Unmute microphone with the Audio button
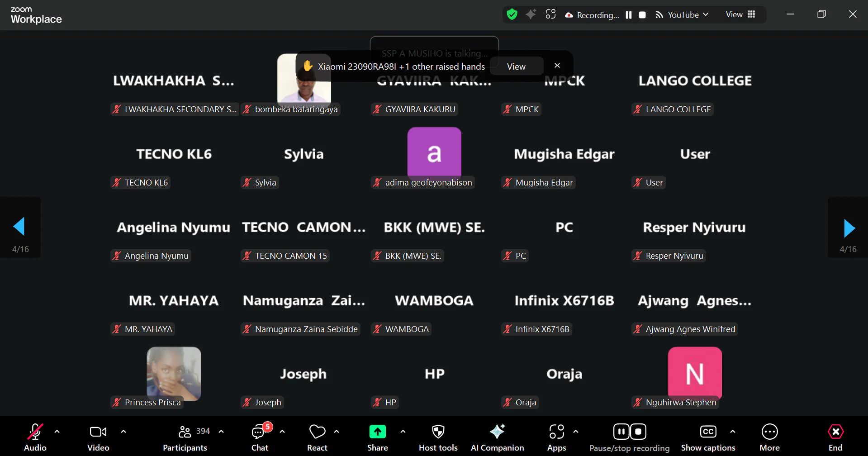Screen dimensions: 868x456 35,432
